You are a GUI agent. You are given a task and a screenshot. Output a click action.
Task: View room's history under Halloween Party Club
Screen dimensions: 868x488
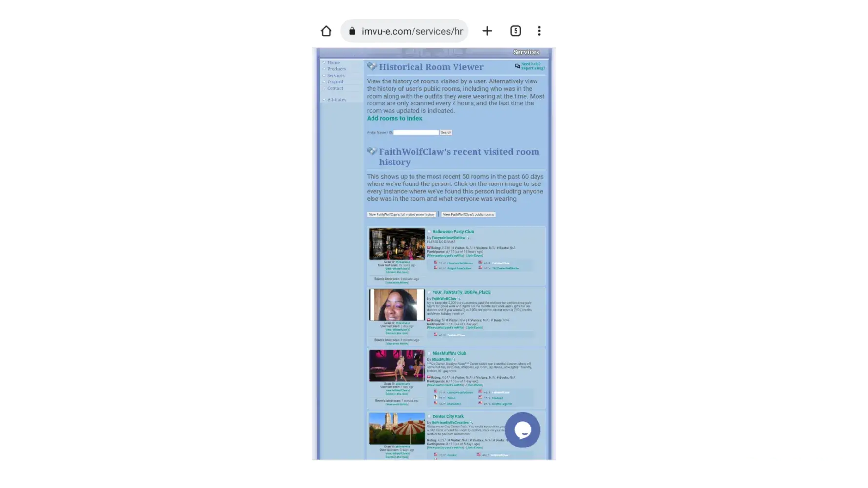tap(397, 283)
